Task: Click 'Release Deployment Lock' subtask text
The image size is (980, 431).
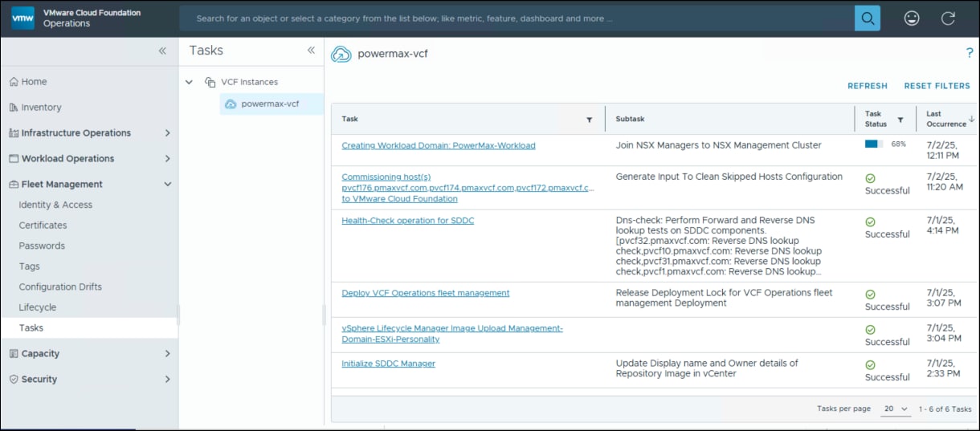Action: pyautogui.click(x=725, y=299)
